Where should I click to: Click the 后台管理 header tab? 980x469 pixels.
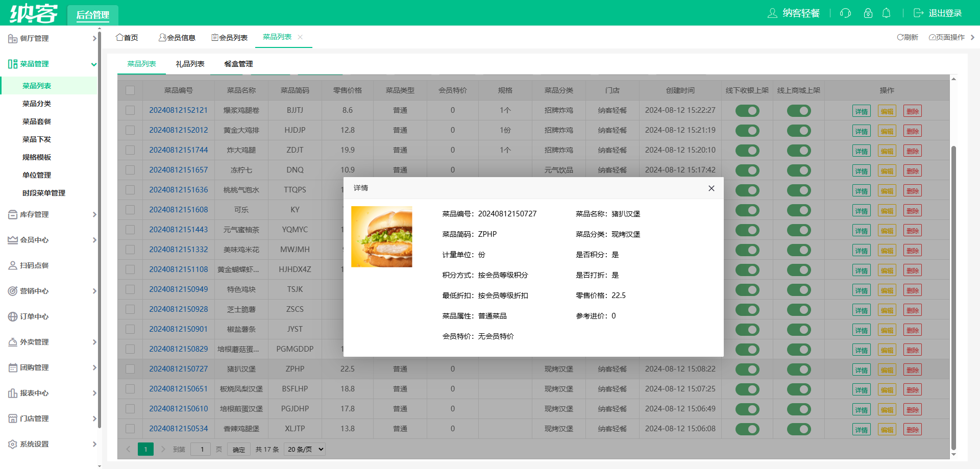coord(93,15)
